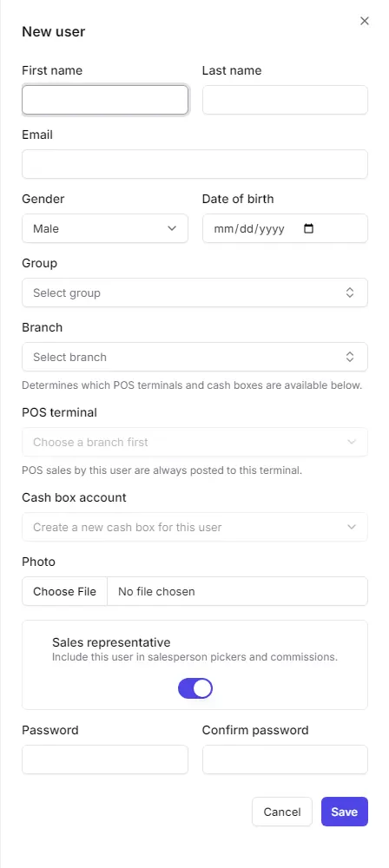Open the Select group combo box

194,293
